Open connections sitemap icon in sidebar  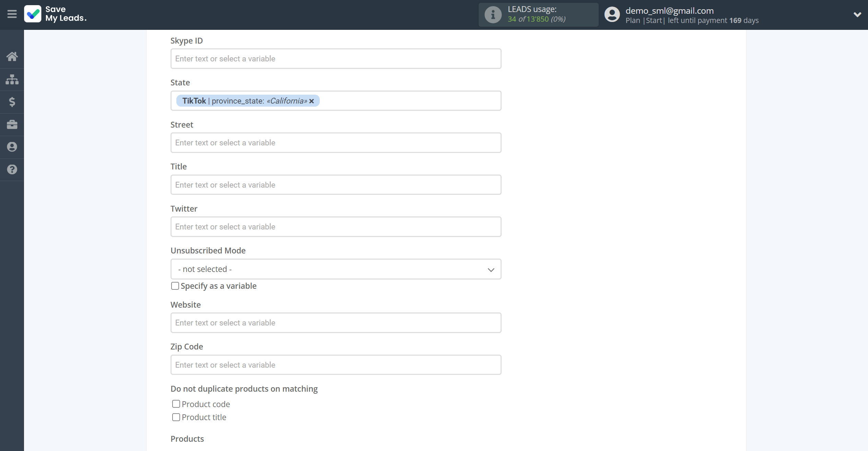coord(12,79)
